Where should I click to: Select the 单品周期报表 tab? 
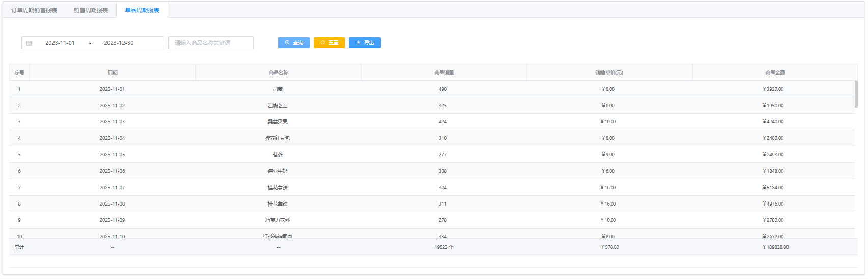[142, 10]
